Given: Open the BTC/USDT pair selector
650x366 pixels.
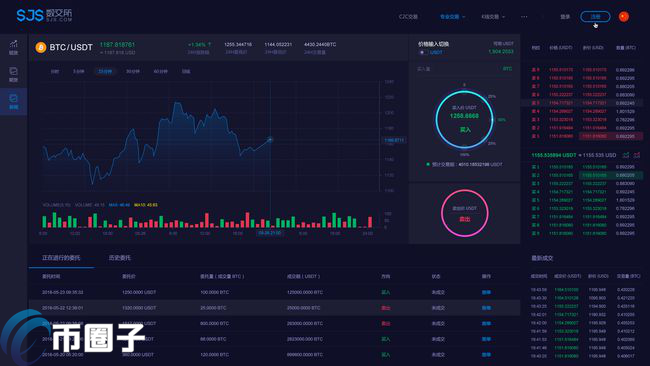Looking at the screenshot, I should 71,47.
